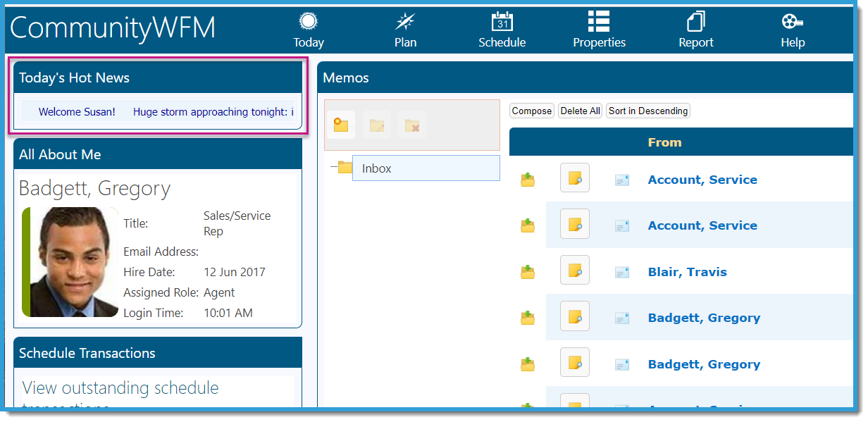Open the Today sun icon
The width and height of the screenshot is (868, 422).
pos(309,22)
